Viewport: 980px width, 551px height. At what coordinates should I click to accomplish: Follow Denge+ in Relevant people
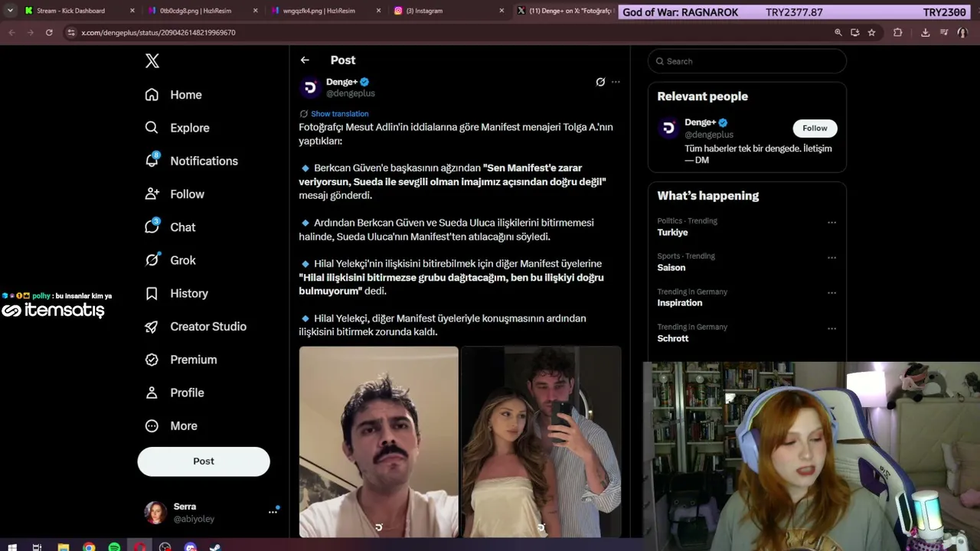pyautogui.click(x=815, y=128)
